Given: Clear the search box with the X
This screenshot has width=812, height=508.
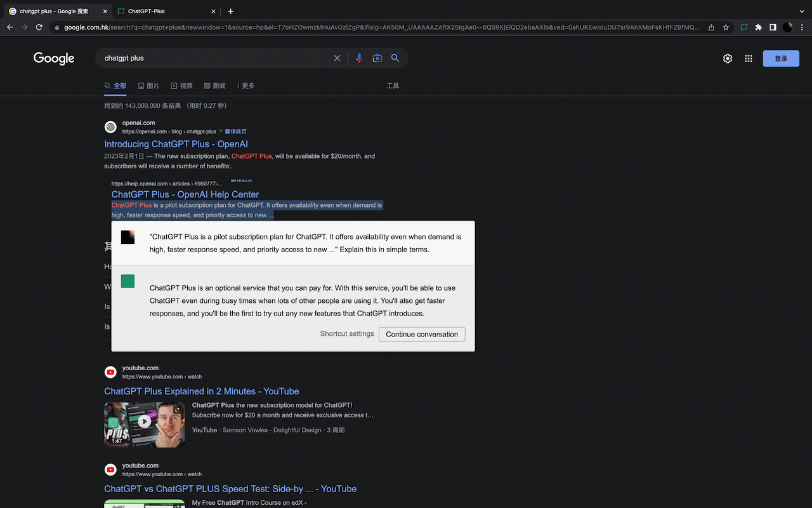Looking at the screenshot, I should pos(337,58).
